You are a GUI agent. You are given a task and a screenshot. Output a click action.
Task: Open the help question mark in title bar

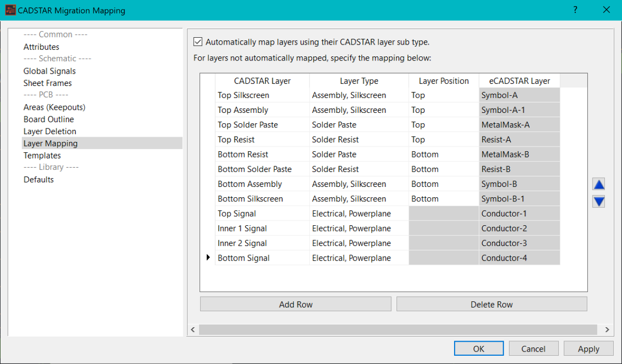[575, 10]
